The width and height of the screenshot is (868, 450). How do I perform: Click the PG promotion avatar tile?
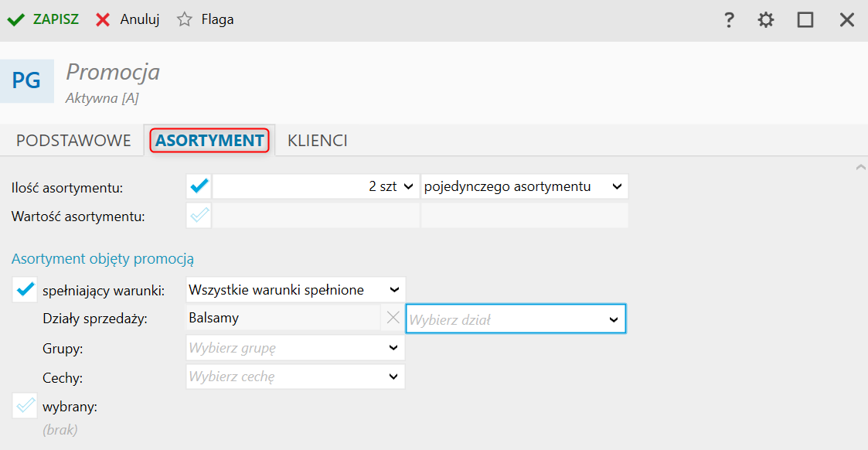tap(26, 80)
